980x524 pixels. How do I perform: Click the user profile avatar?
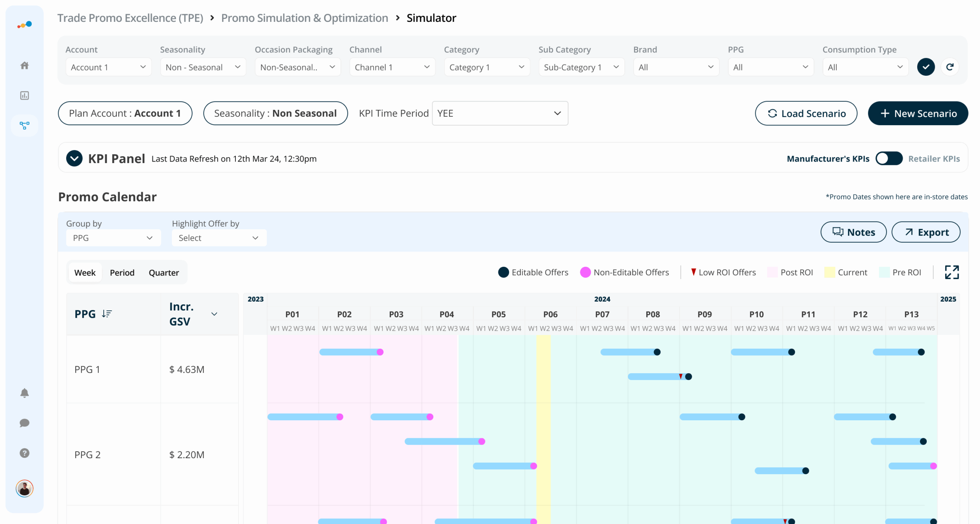[24, 488]
